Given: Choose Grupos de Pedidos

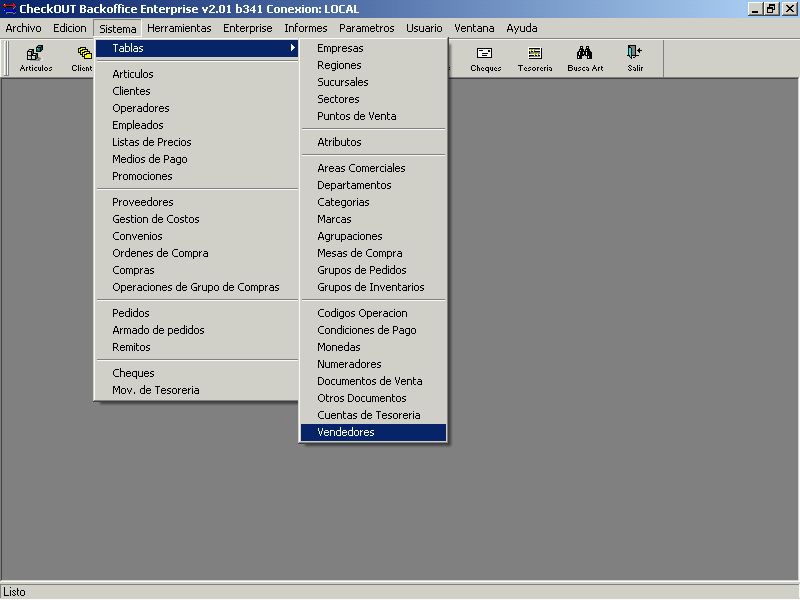Looking at the screenshot, I should [373, 270].
